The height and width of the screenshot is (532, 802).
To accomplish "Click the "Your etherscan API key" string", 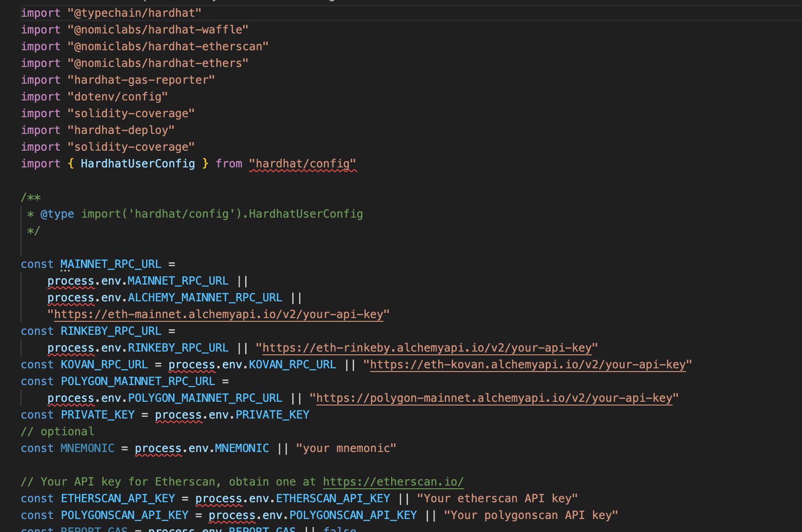I will (497, 499).
